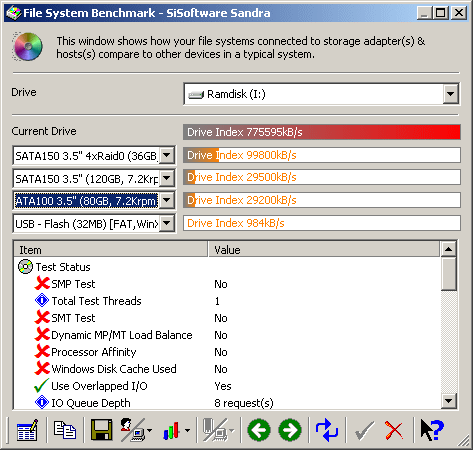The width and height of the screenshot is (473, 450).
Task: Open dropdown arrow next to connect icon
Action: coord(149,431)
